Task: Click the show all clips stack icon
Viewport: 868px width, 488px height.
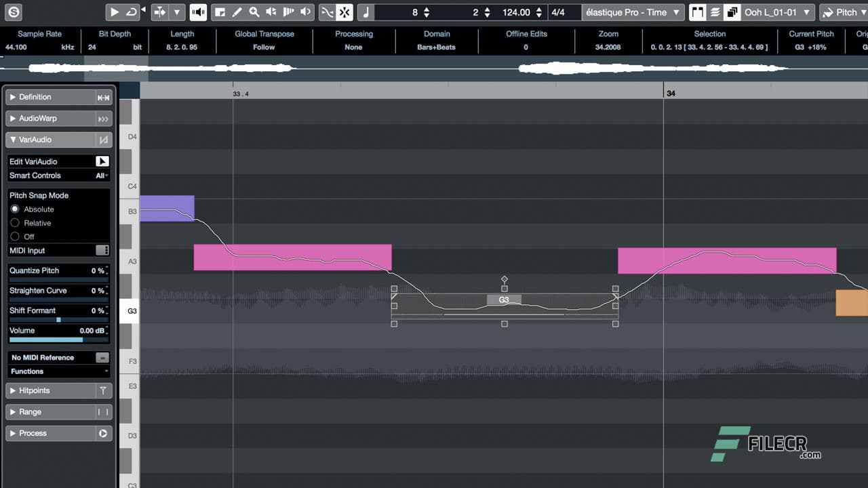Action: [731, 12]
